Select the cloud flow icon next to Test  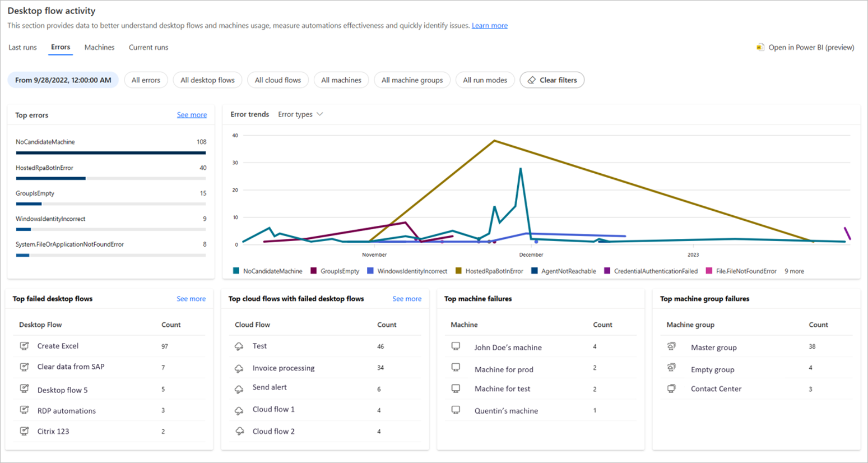pos(240,346)
